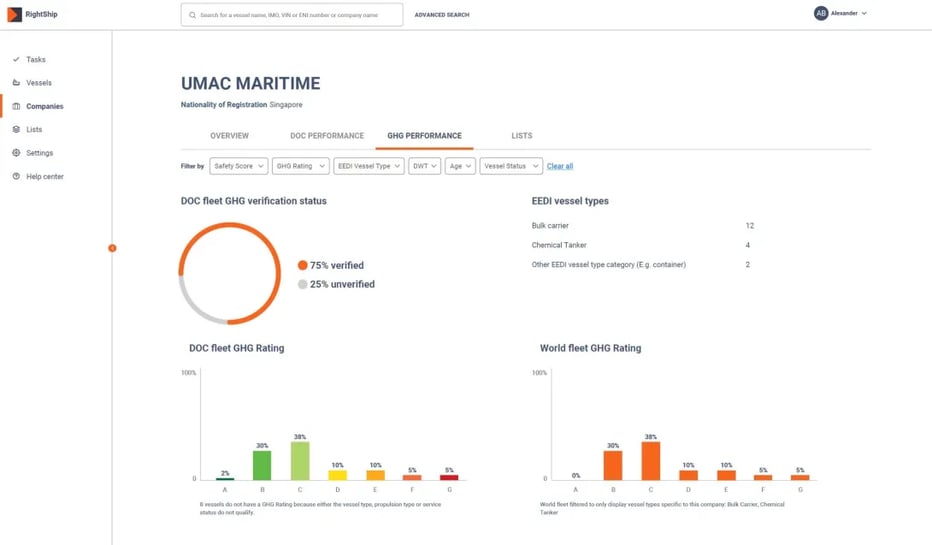
Task: Open the Alexander account menu chevron
Action: coord(864,13)
